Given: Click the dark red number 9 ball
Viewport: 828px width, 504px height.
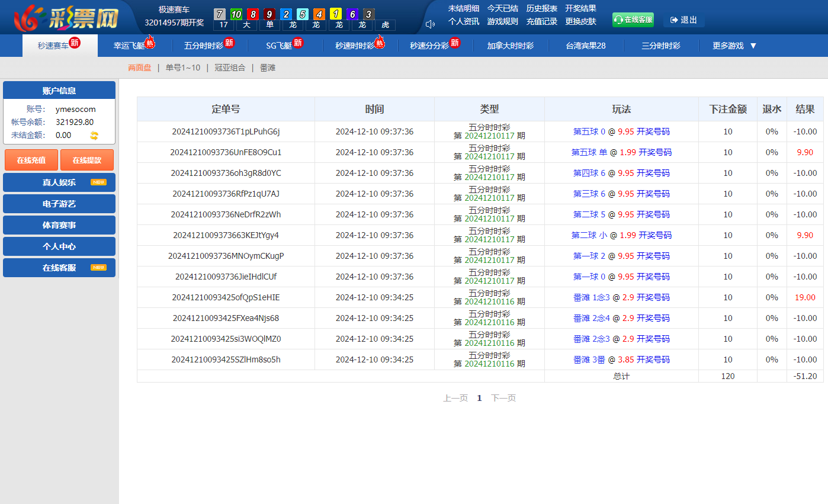Looking at the screenshot, I should click(x=269, y=14).
